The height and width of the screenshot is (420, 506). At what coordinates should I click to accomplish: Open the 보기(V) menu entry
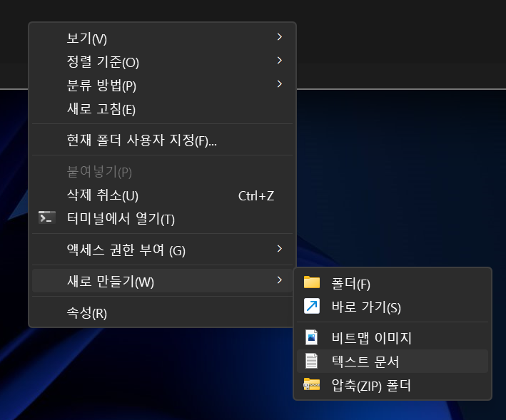pos(162,38)
